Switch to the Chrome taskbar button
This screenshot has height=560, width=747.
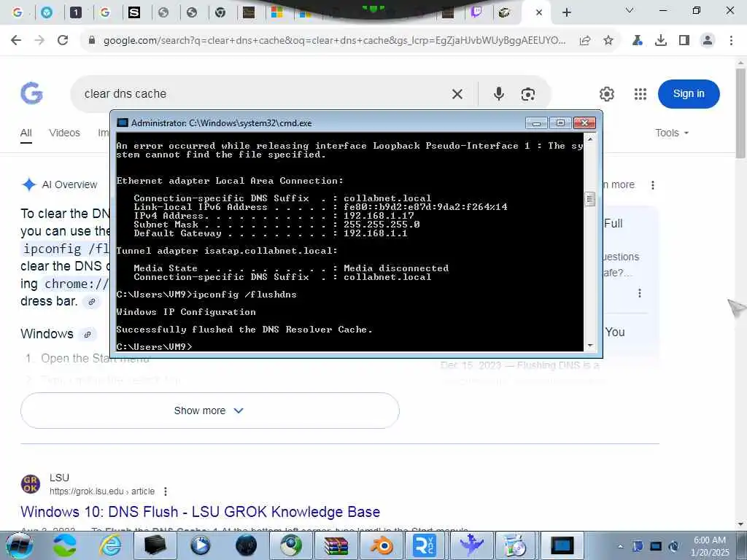click(x=291, y=545)
